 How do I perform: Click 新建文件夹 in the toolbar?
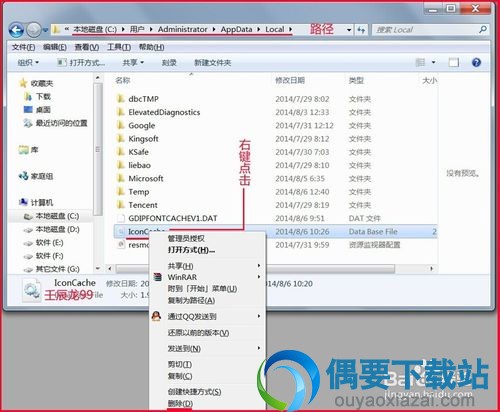point(213,63)
